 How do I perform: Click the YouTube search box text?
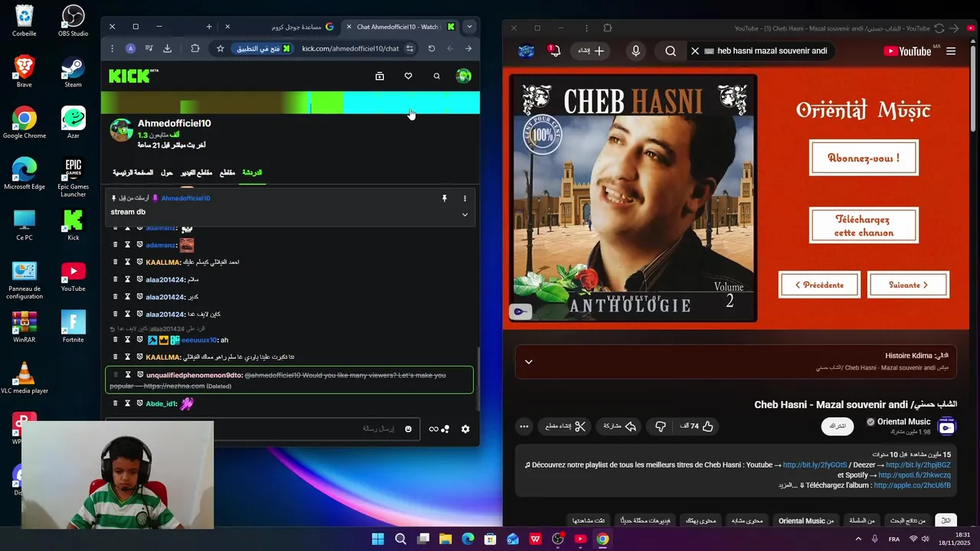(x=772, y=51)
